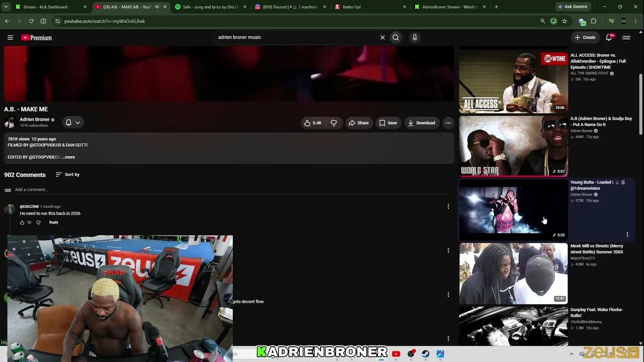644x362 pixels.
Task: Like the @GRIZZINK comment
Action: (22, 222)
